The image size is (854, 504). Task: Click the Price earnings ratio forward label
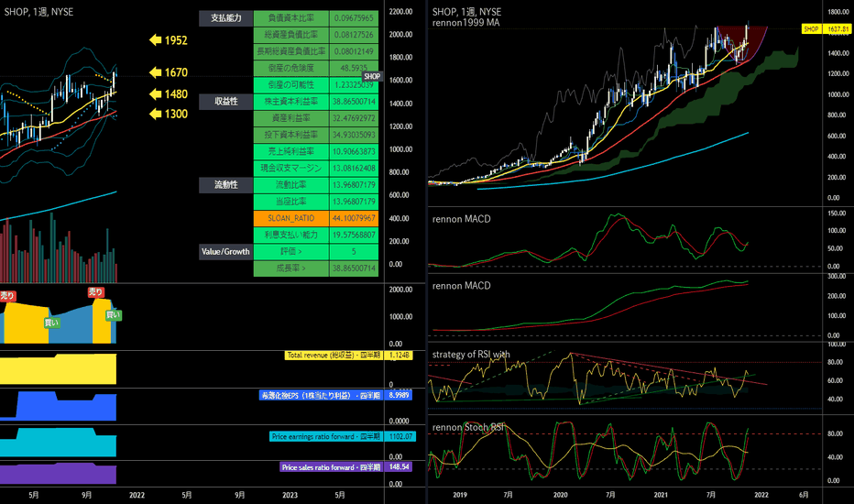point(325,436)
